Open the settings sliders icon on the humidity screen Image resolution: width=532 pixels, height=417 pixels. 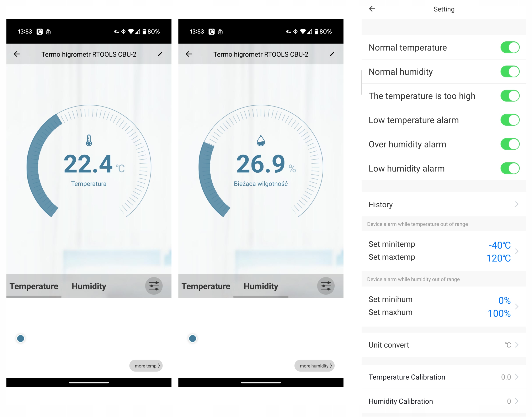[326, 286]
